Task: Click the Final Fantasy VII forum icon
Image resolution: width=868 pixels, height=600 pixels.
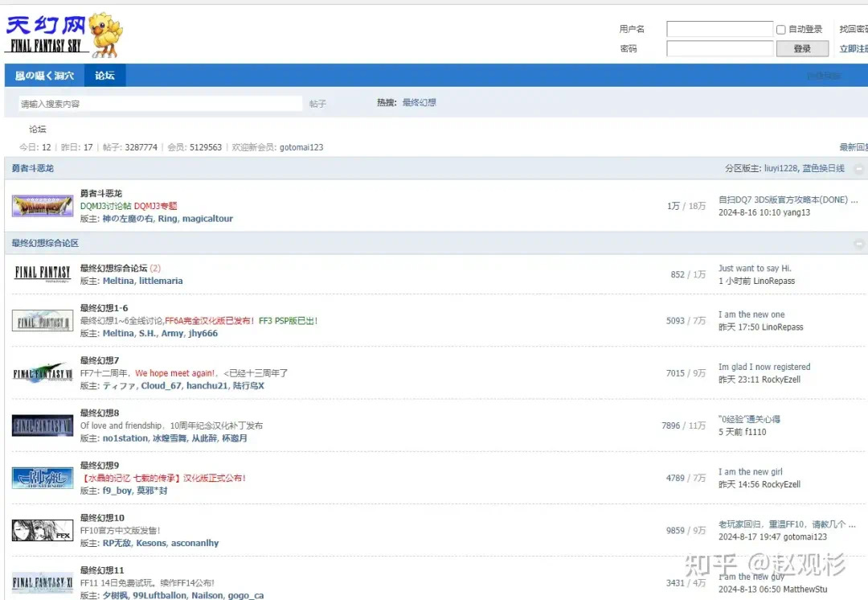Action: [43, 373]
